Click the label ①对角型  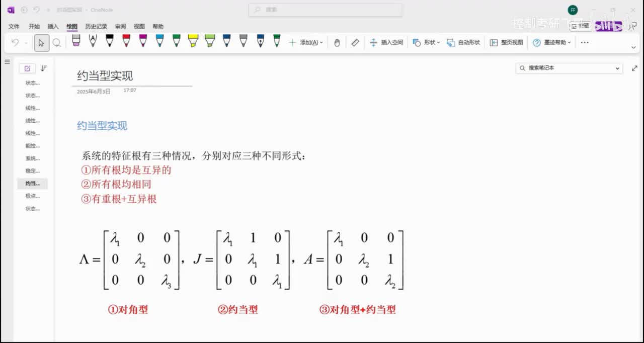[x=128, y=310]
